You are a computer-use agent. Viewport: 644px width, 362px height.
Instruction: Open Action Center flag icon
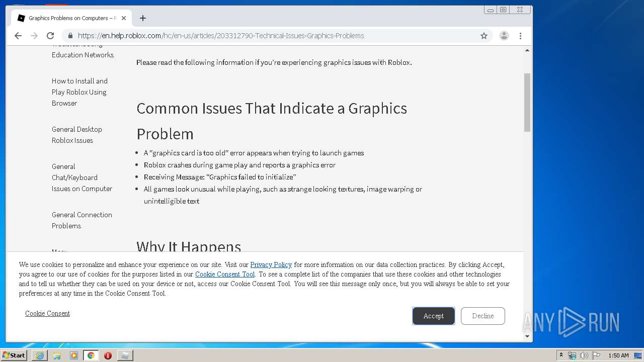point(596,355)
